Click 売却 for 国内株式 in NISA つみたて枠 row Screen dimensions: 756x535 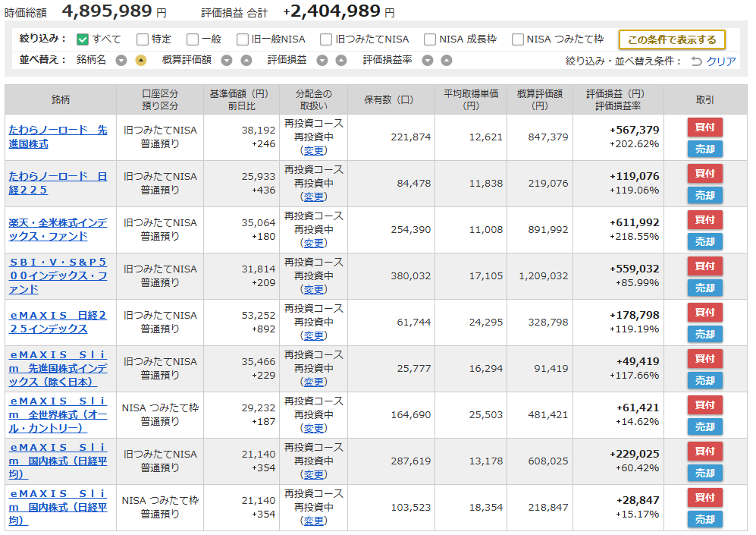[x=705, y=520]
